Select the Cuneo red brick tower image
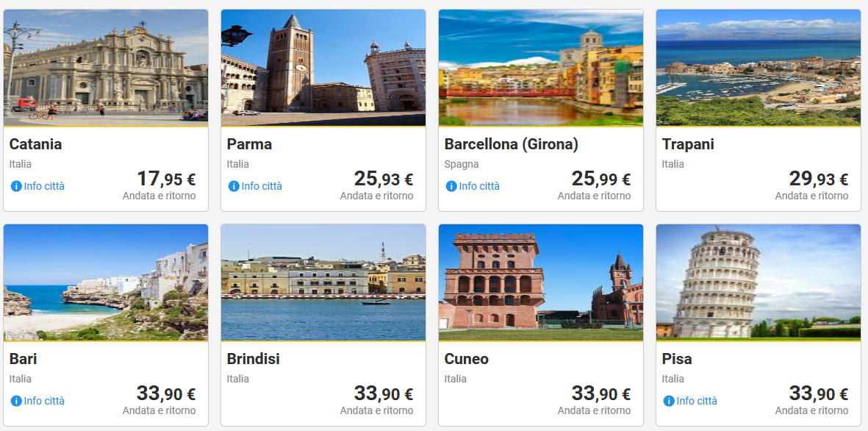868x431 pixels. [541, 282]
